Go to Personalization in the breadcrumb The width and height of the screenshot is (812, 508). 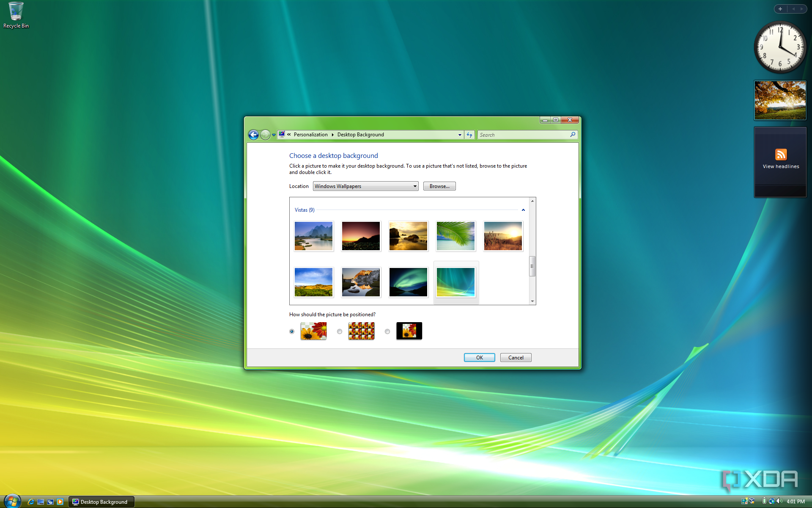tap(310, 135)
